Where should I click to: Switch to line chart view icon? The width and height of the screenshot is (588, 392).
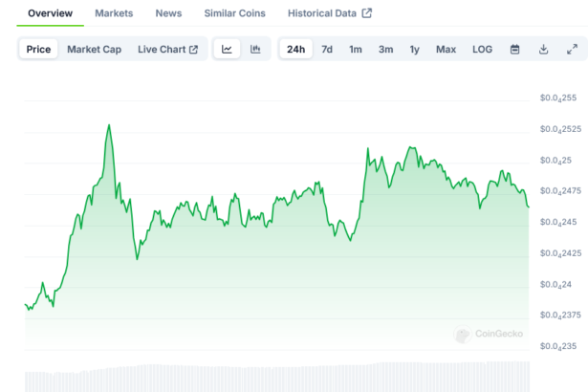pos(227,49)
